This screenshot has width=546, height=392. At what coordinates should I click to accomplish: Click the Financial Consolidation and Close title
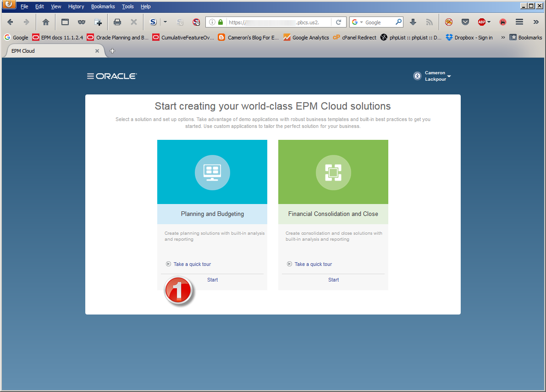(x=333, y=214)
